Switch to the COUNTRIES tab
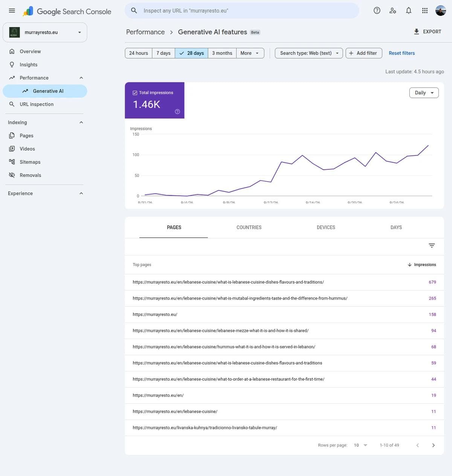This screenshot has height=476, width=452. coord(249,227)
